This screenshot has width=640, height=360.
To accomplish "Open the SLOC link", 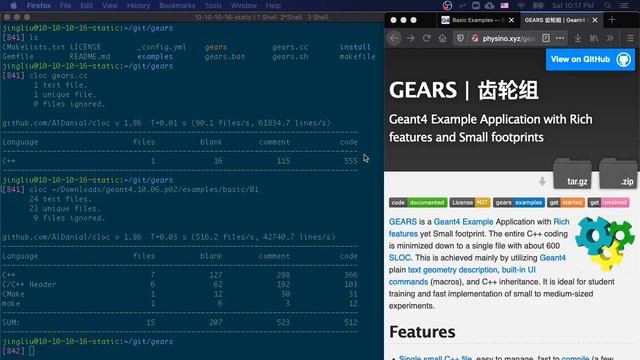I will (x=399, y=258).
